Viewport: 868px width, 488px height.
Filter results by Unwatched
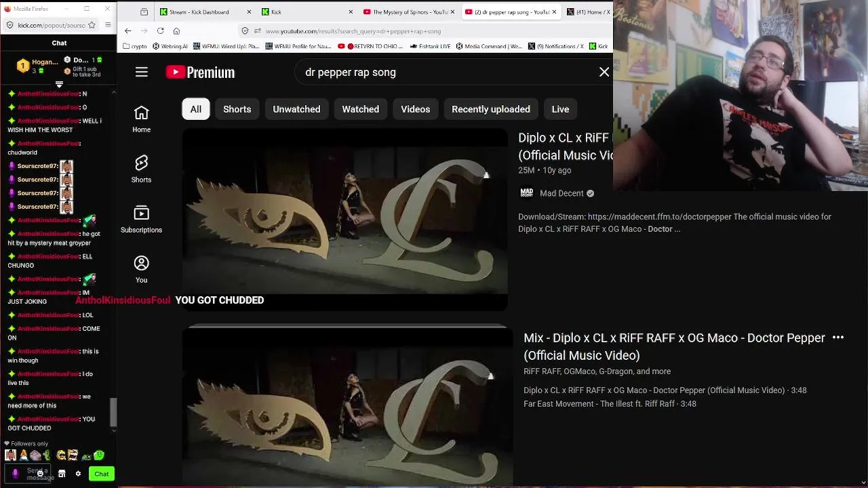pos(296,109)
